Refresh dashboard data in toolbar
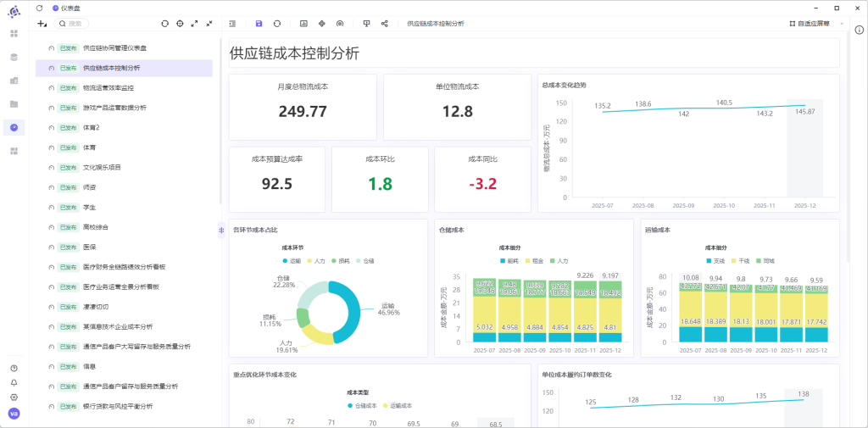868x428 pixels. pyautogui.click(x=277, y=24)
